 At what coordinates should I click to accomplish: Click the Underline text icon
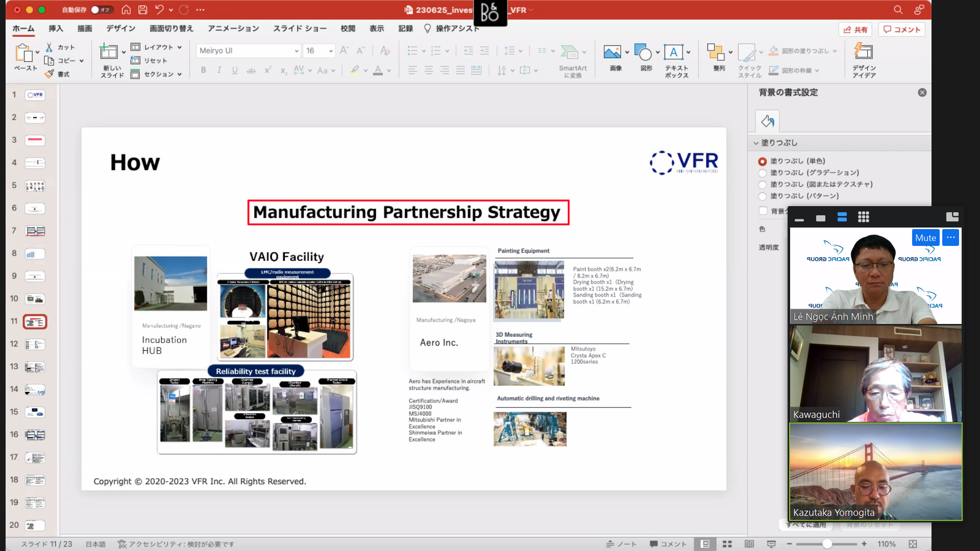235,70
